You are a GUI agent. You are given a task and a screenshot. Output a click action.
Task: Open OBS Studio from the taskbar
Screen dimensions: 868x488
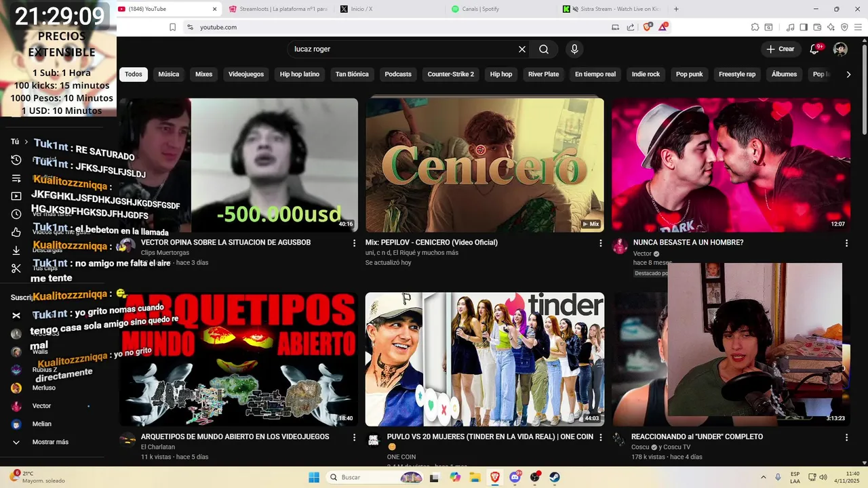(x=535, y=477)
